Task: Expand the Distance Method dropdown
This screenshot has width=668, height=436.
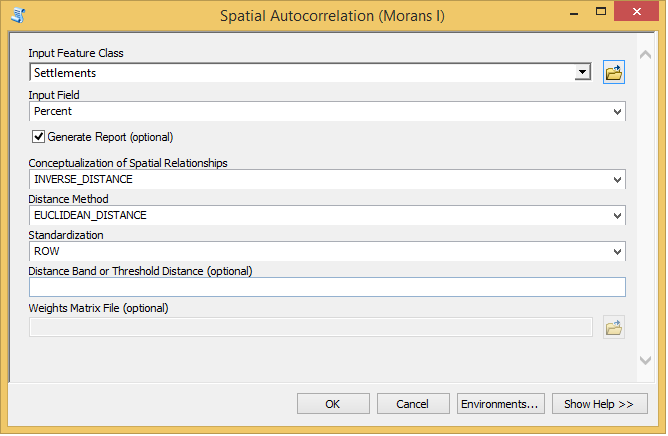Action: [617, 215]
